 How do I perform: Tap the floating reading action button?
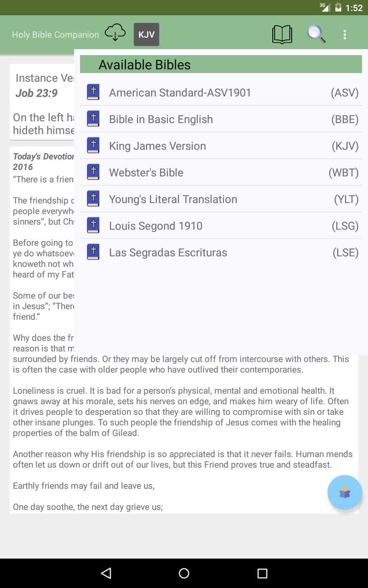(345, 492)
